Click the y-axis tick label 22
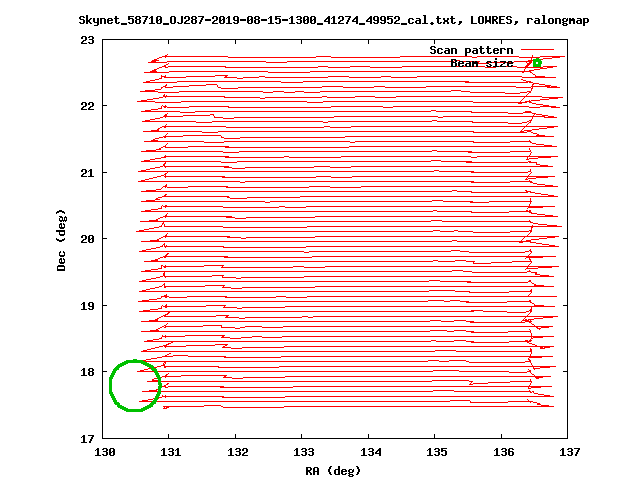The width and height of the screenshot is (640, 480). coord(87,106)
